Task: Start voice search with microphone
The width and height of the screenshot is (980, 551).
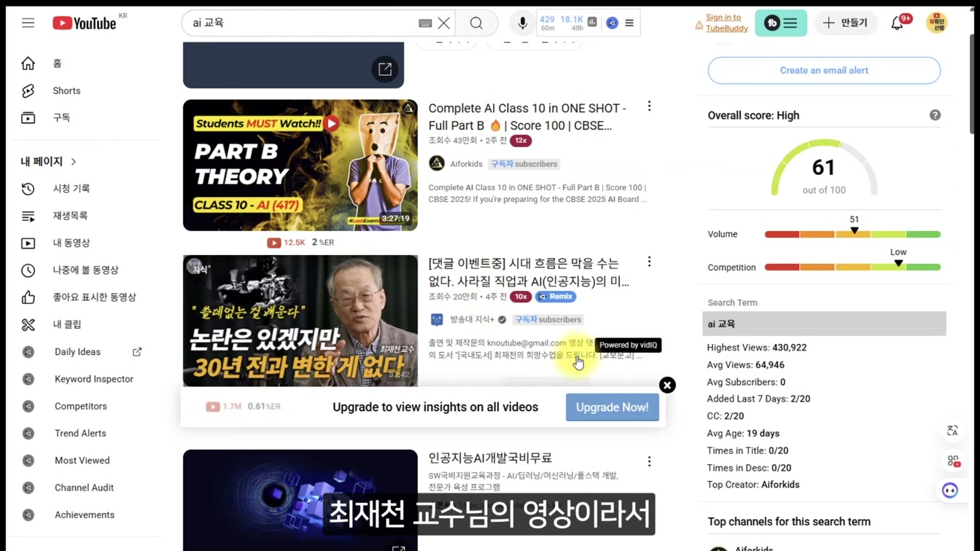Action: (522, 23)
